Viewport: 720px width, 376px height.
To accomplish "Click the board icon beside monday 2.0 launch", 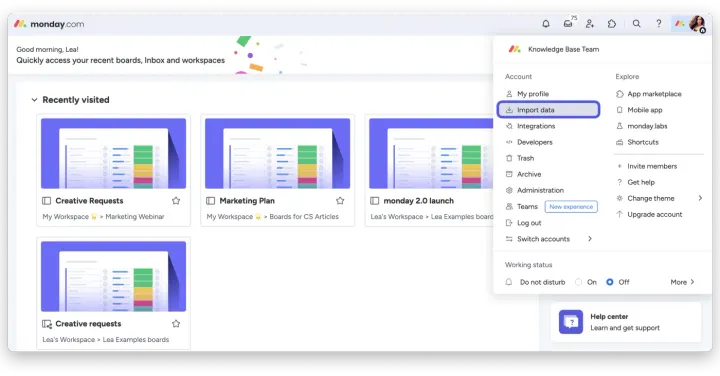I will point(375,201).
